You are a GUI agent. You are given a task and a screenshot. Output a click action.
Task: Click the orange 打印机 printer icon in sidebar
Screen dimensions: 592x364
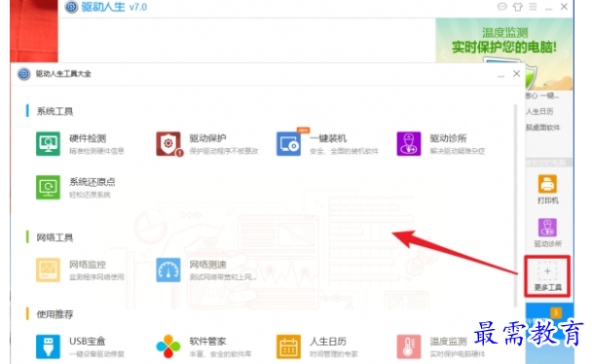click(547, 185)
